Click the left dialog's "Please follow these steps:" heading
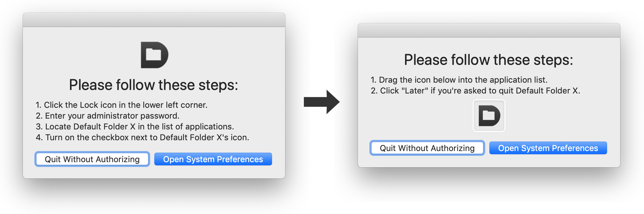644x214 pixels. pos(154,85)
